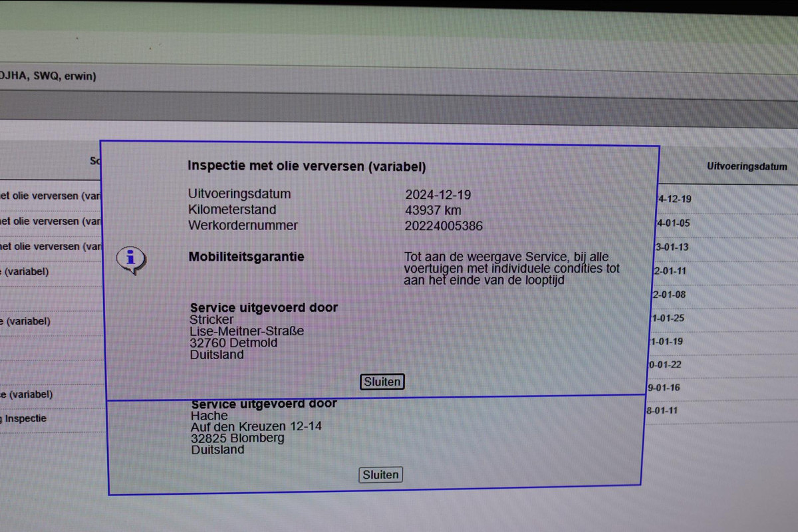Click the date entry 0-01-22

[x=665, y=364]
